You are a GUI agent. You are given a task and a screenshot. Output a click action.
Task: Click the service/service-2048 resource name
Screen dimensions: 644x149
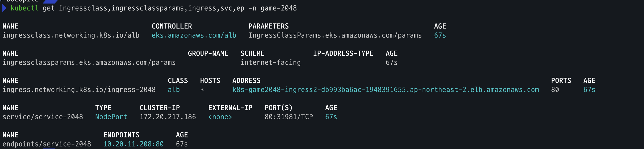[43, 117]
